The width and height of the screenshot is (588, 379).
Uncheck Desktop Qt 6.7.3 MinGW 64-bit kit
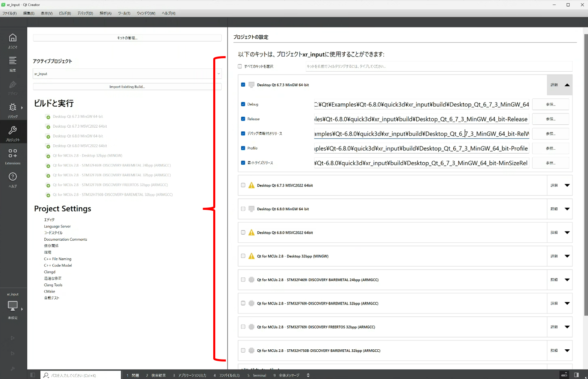[243, 85]
